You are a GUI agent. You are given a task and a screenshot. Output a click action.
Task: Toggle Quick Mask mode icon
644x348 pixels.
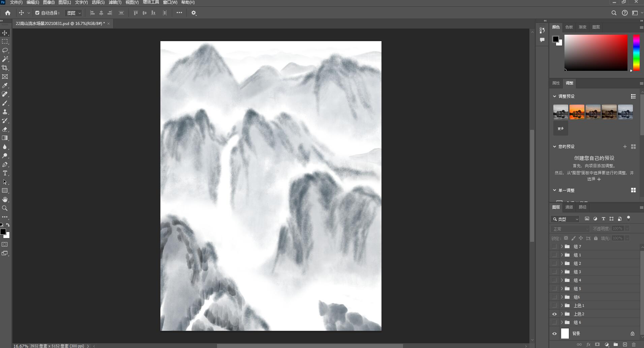5,244
